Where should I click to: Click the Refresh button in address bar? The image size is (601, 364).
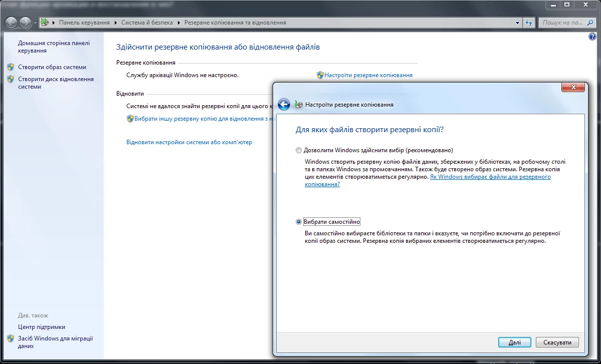[529, 23]
